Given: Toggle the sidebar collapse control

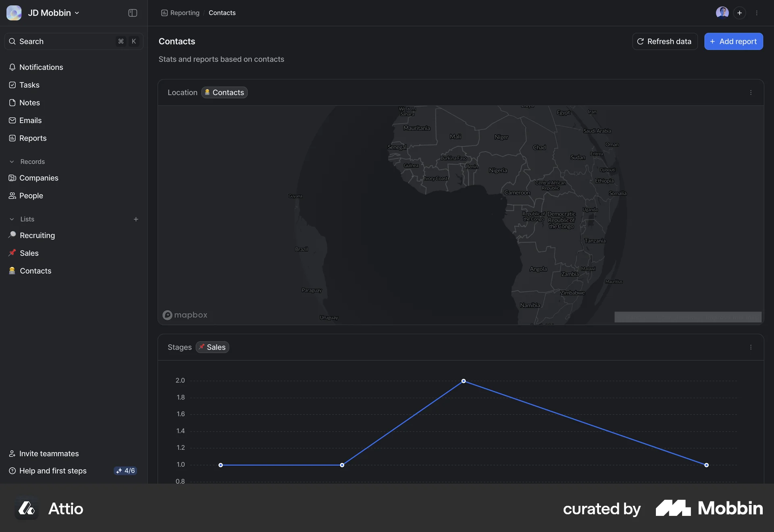Looking at the screenshot, I should (x=132, y=12).
